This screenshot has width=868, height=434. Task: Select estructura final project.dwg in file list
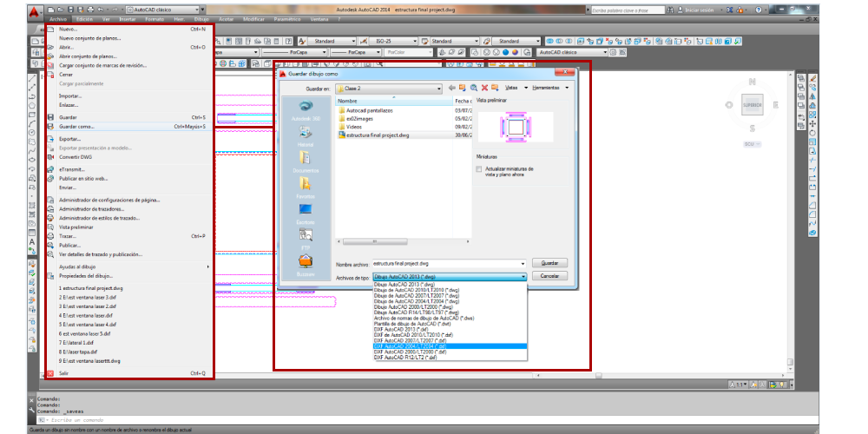378,135
